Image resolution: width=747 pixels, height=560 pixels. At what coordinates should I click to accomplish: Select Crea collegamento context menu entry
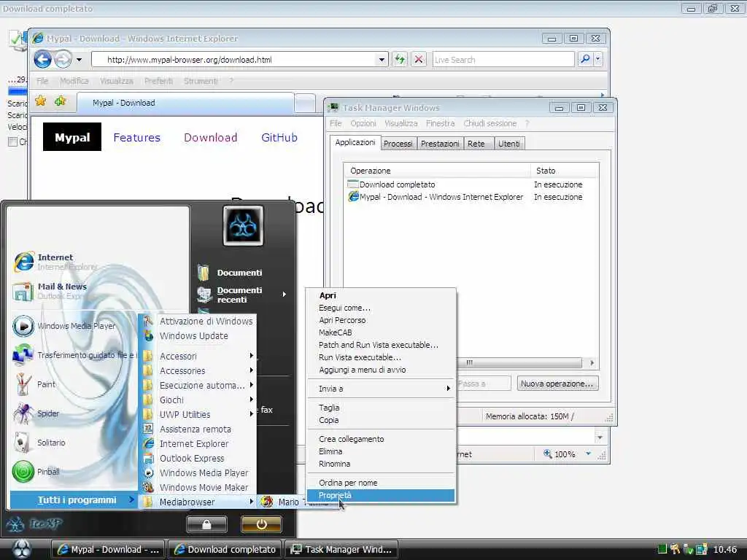coord(381,439)
